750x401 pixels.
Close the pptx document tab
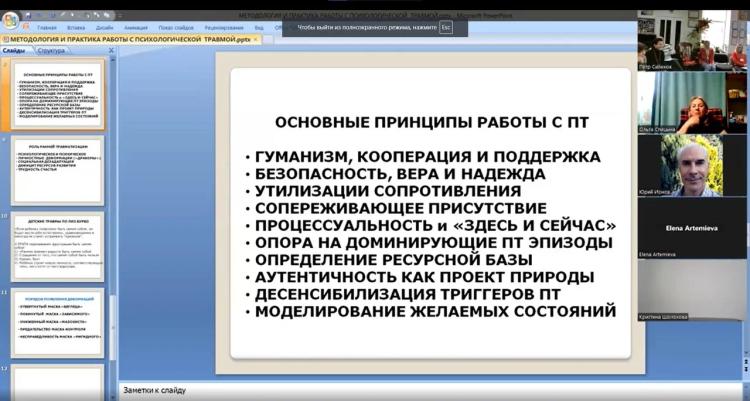256,39
